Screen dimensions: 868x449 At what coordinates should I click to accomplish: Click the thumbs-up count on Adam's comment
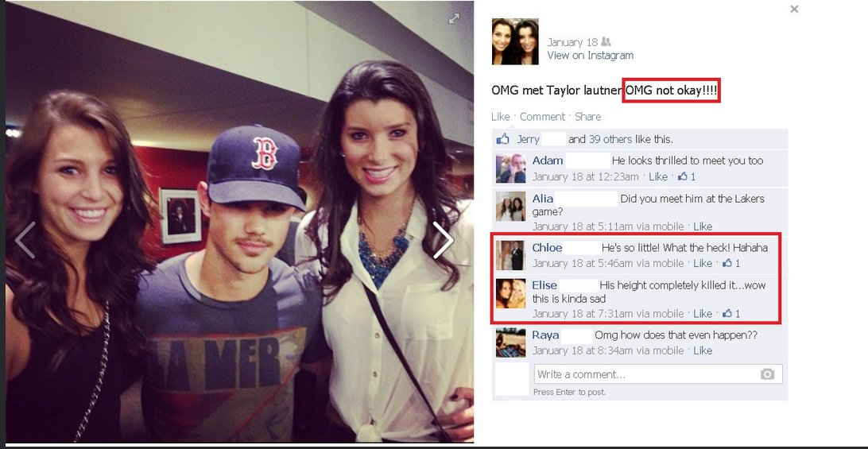pyautogui.click(x=687, y=176)
